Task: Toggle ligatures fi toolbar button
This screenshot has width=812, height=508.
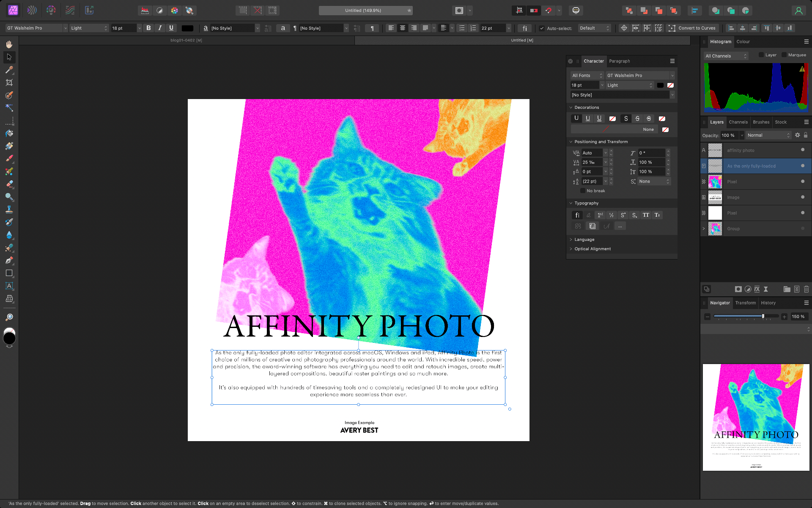Action: 524,28
